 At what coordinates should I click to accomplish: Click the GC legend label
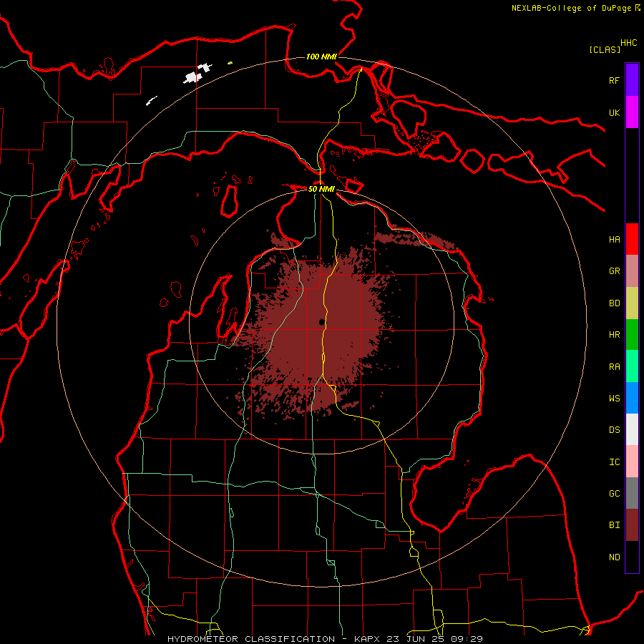pos(614,494)
